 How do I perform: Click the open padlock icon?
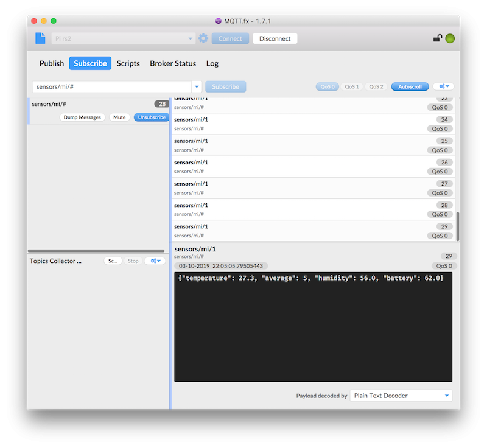pyautogui.click(x=438, y=38)
